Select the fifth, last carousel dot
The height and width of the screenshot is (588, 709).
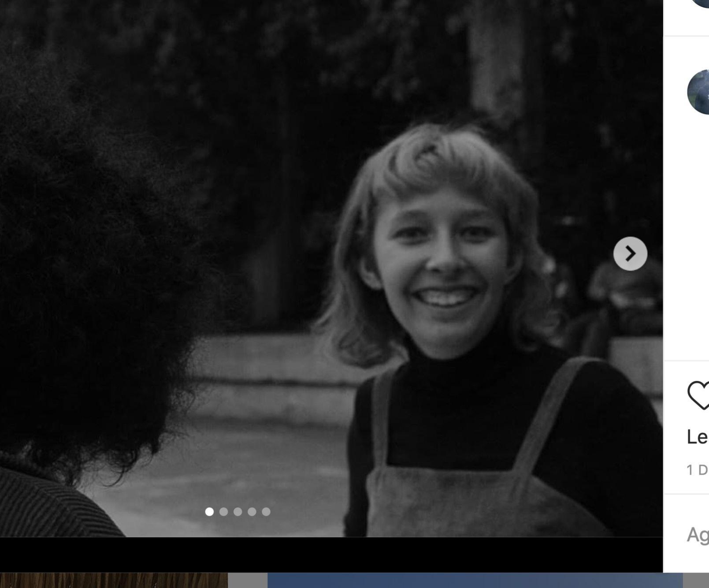pos(266,511)
